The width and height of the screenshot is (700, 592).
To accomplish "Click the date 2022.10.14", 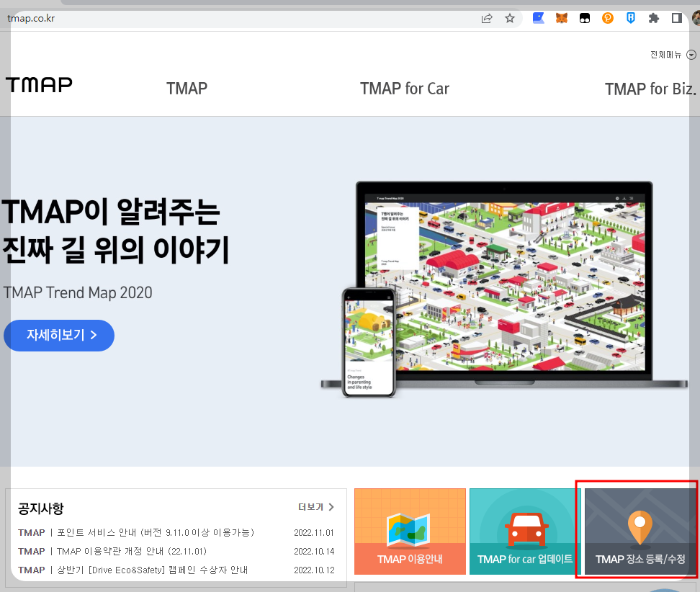I will coord(314,552).
